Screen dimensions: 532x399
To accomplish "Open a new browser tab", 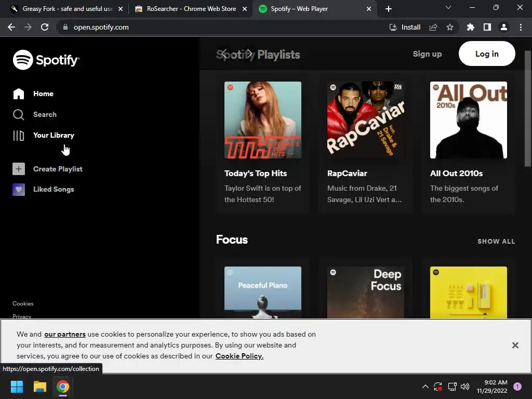I will tap(389, 9).
